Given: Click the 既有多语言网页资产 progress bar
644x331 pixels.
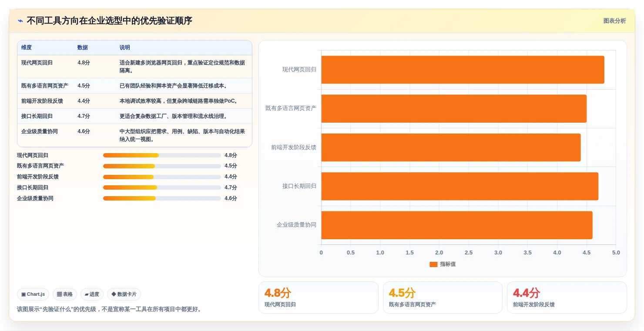Looking at the screenshot, I should pos(162,166).
